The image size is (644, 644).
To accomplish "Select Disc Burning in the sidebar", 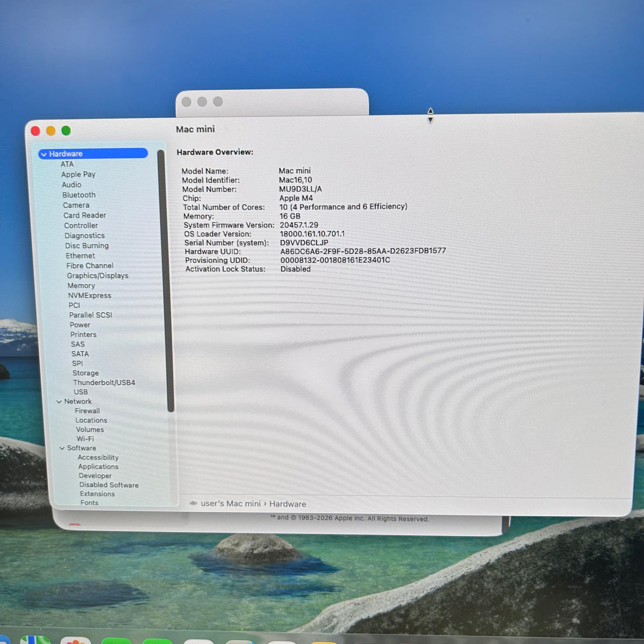I will [x=87, y=246].
